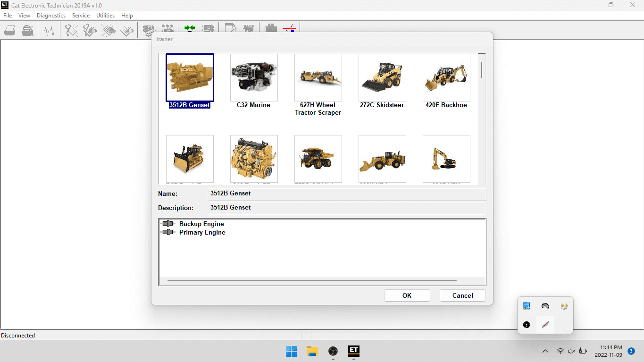Click the first printer icon in toolbar
The image size is (644, 362).
click(x=10, y=31)
